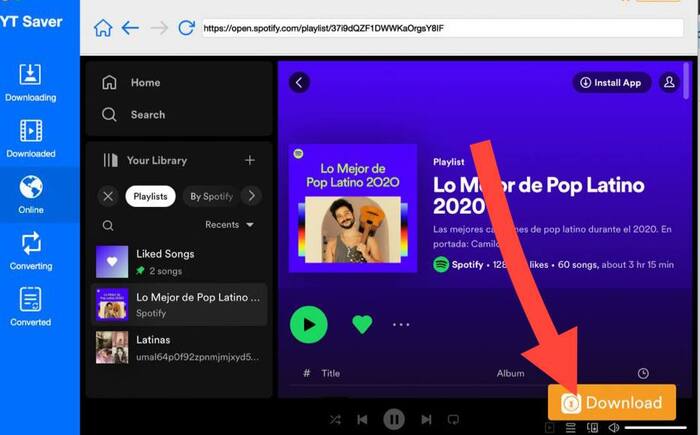700x435 pixels.
Task: Reload the current page
Action: click(186, 28)
